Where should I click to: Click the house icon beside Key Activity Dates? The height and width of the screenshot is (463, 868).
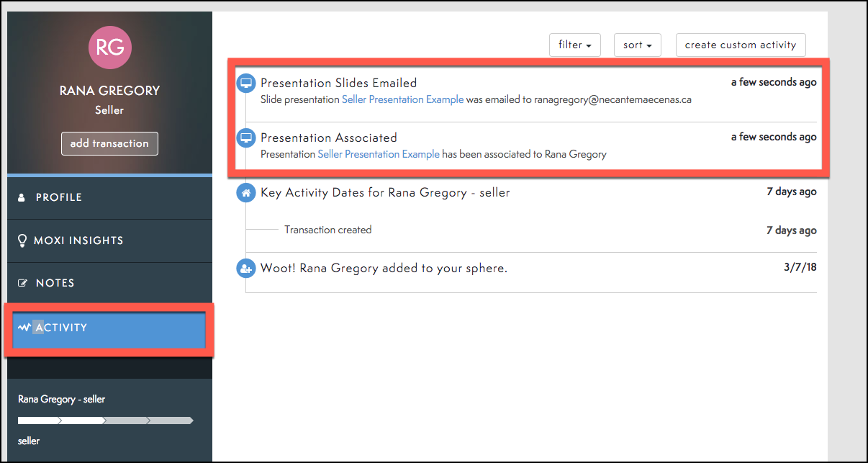coord(246,193)
